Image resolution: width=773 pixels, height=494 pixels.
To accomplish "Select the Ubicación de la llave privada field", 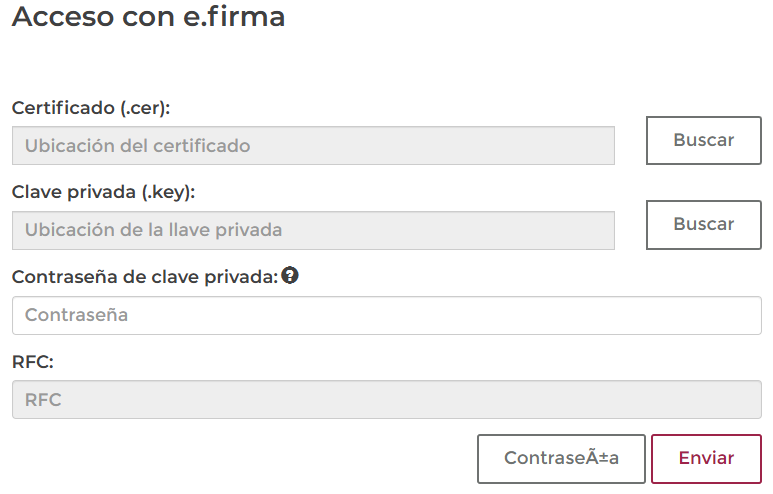I will 313,230.
